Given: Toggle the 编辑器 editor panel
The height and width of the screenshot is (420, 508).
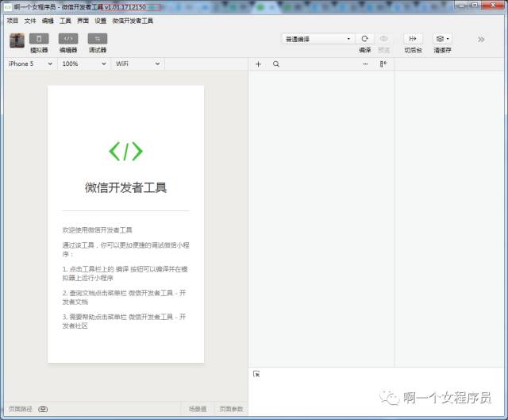Looking at the screenshot, I should tap(68, 39).
